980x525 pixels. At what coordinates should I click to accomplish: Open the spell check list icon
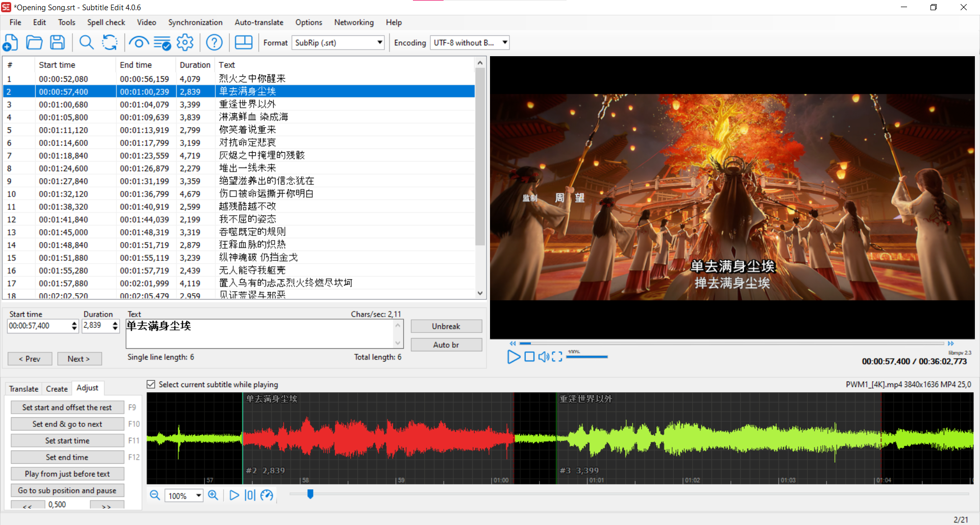click(x=162, y=43)
